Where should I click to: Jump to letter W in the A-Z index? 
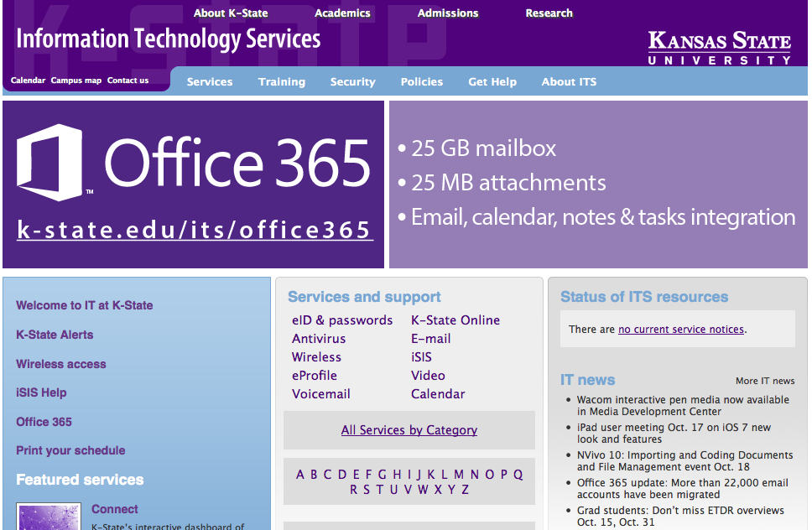point(422,490)
